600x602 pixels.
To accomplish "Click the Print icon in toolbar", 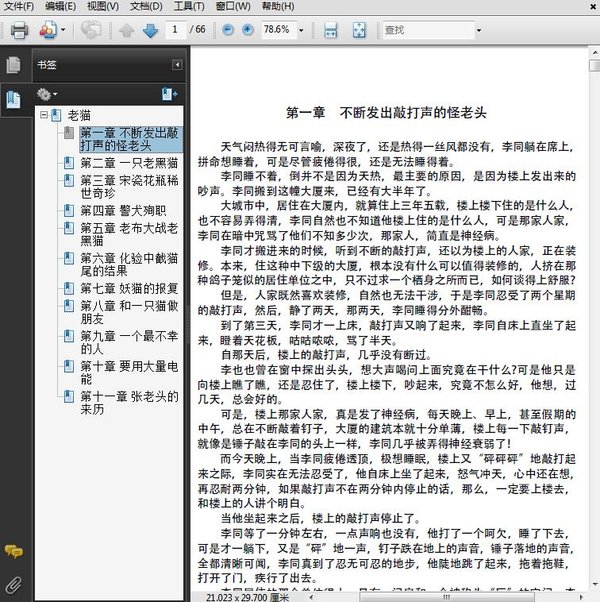I will click(19, 30).
